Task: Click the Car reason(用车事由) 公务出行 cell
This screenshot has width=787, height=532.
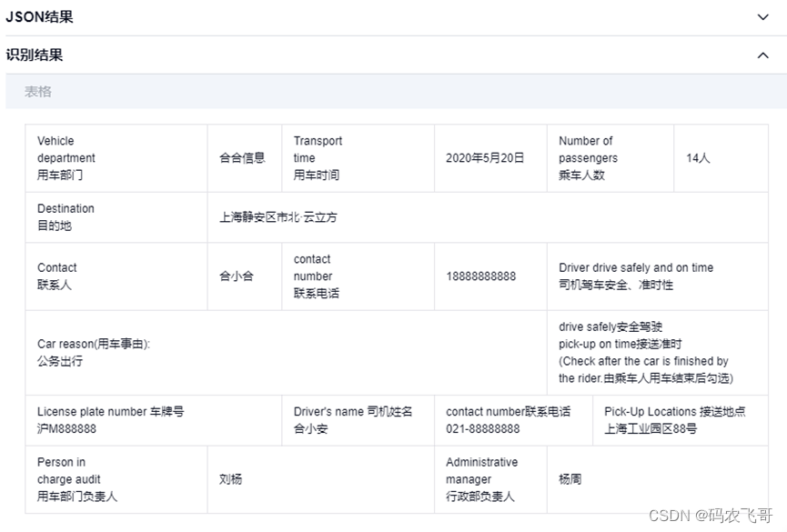Action: (x=286, y=353)
